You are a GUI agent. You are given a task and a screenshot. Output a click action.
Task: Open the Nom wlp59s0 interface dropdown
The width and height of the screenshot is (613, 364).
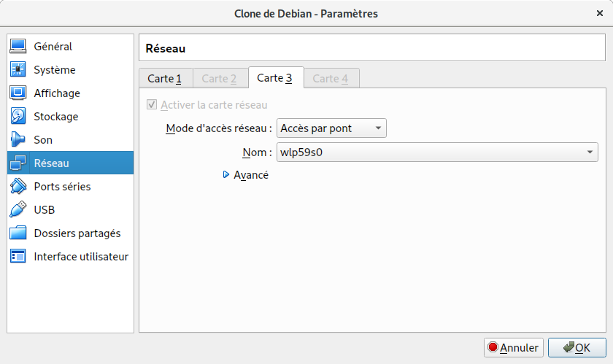click(x=437, y=152)
